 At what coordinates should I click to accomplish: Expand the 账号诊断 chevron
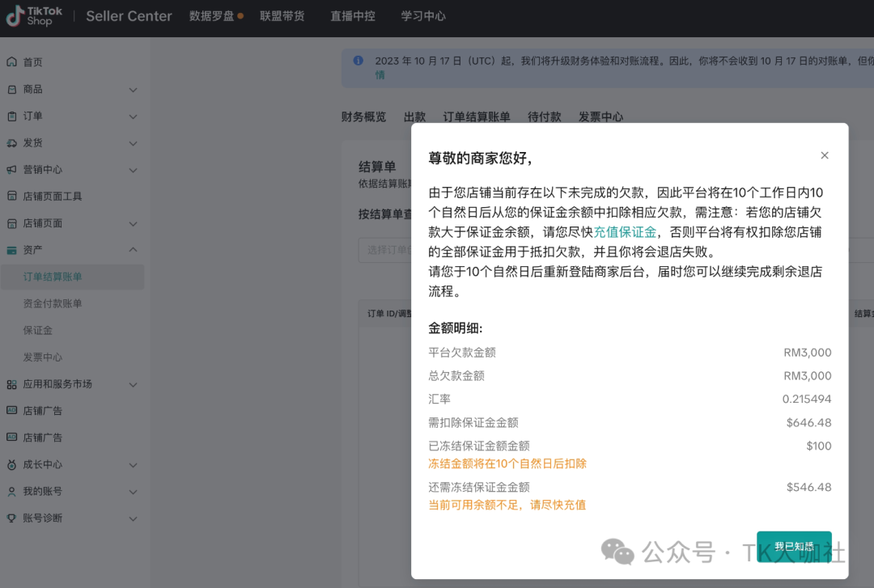pos(134,518)
